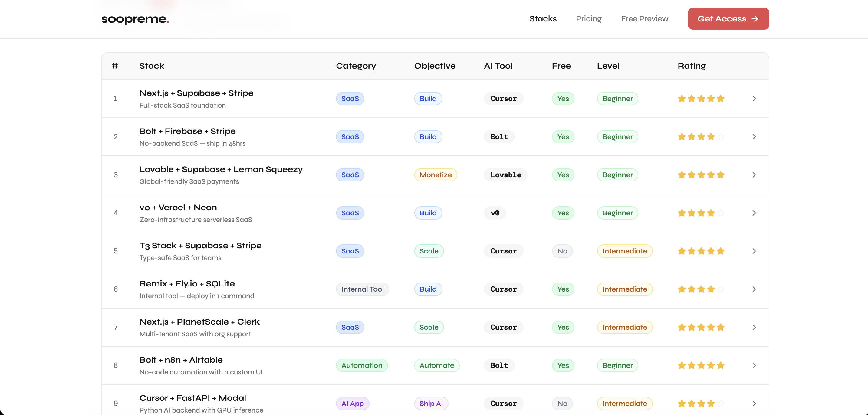Viewport: 868px width, 415px height.
Task: Click the v0 AI tool badge
Action: (495, 213)
